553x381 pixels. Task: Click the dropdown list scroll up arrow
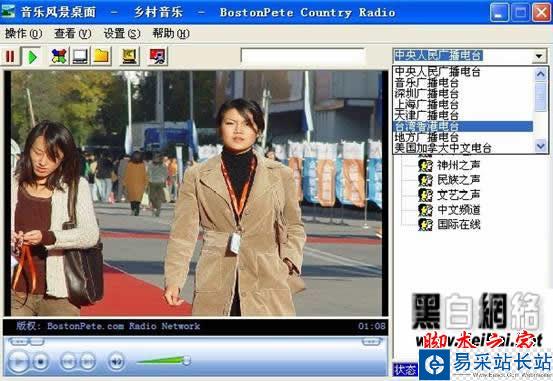point(541,74)
